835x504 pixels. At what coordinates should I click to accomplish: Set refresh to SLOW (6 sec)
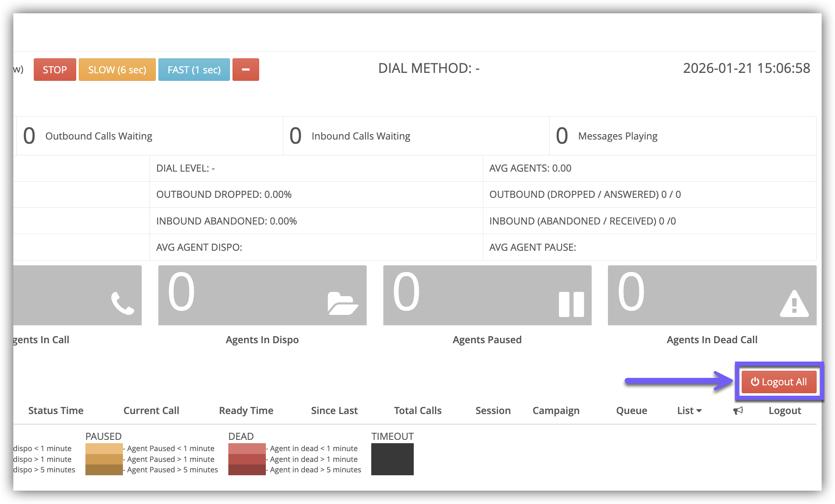[x=117, y=70]
